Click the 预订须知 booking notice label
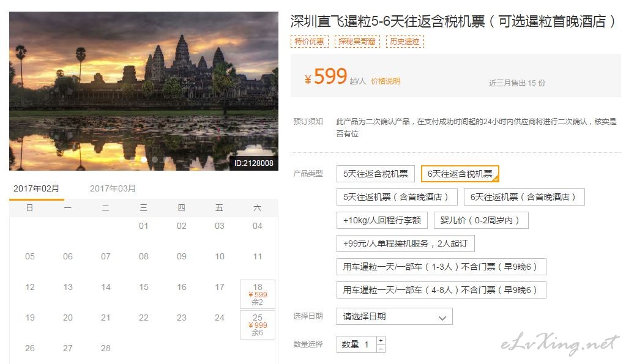Screen dimensions: 626x364 (x=308, y=121)
